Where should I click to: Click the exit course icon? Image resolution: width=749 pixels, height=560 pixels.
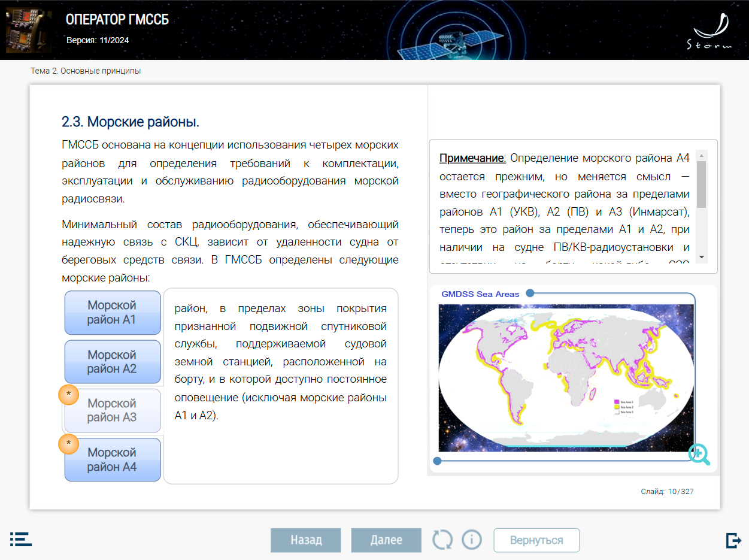click(733, 540)
